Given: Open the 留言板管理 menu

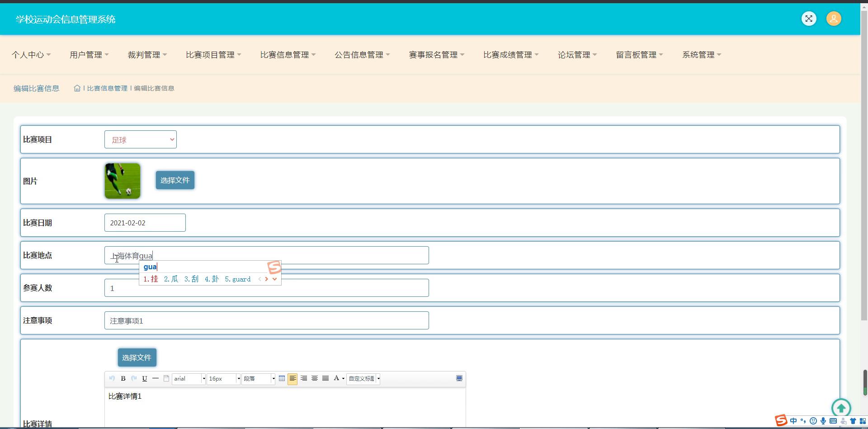Looking at the screenshot, I should pos(639,55).
